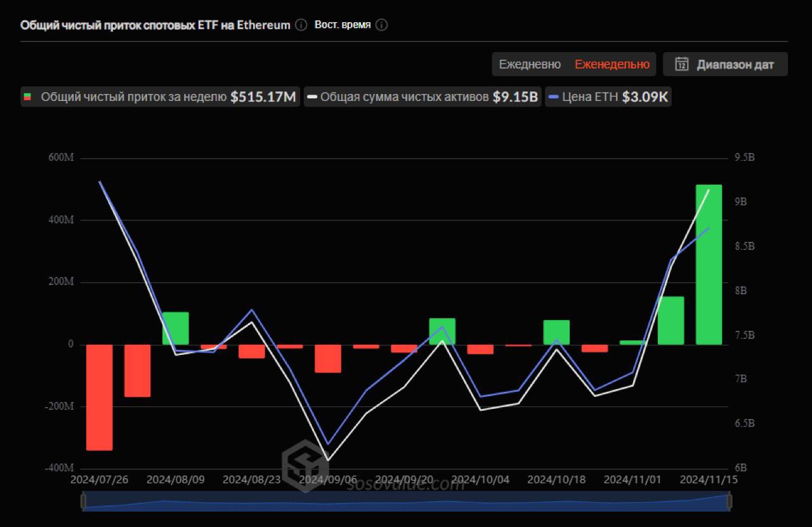Click the 2024/11/15 green inflow bar
The width and height of the screenshot is (812, 527).
pos(709,265)
